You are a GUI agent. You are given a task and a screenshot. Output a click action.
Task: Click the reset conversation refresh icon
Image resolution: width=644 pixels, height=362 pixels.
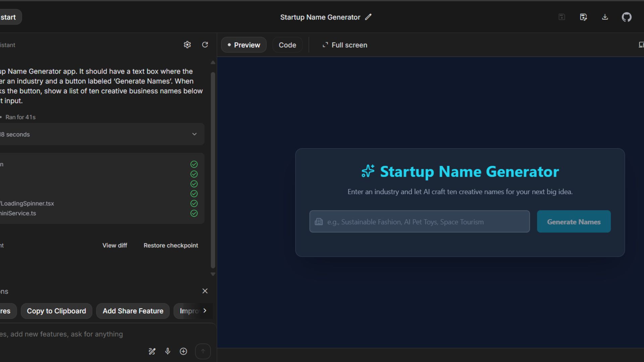click(205, 45)
